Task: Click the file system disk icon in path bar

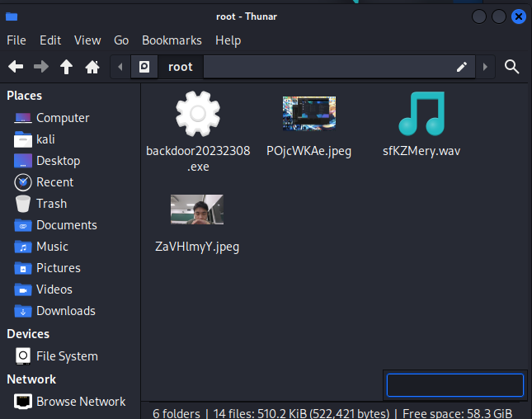Action: tap(144, 67)
